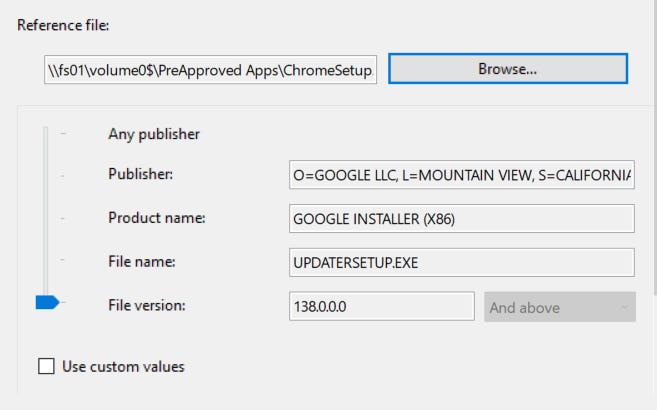657x410 pixels.
Task: Enable the Use custom values checkbox
Action: tap(46, 366)
